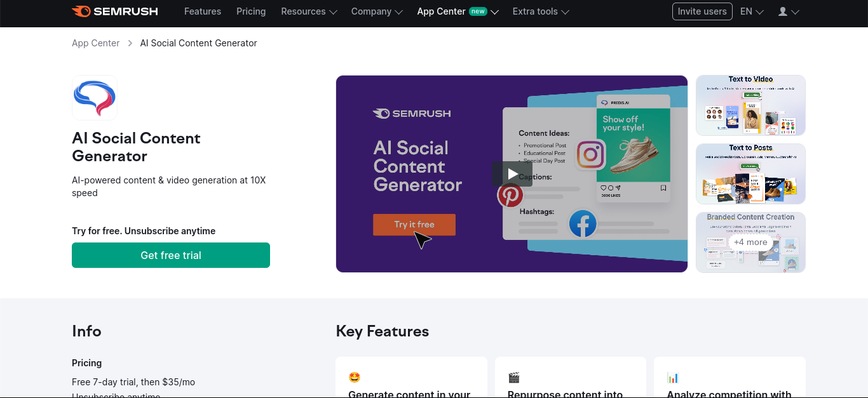868x398 pixels.
Task: Open the Text to Video thumbnail
Action: tap(750, 105)
